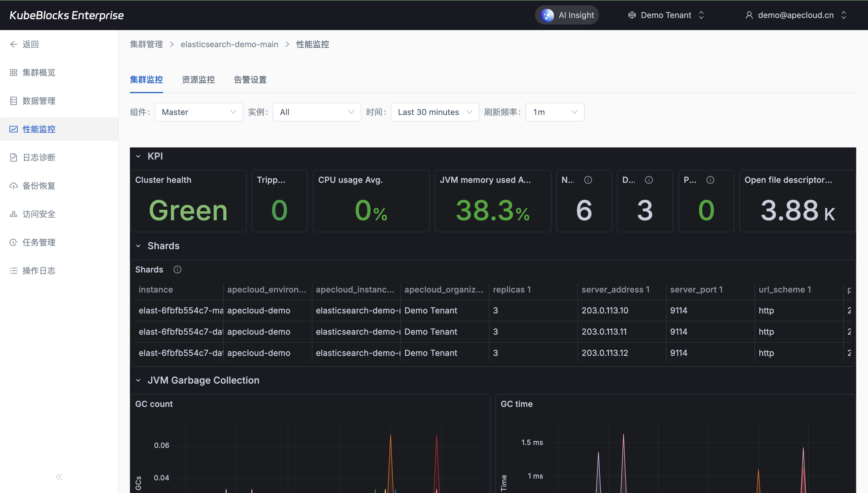
Task: Switch to the 资源监控 tab
Action: tap(198, 80)
